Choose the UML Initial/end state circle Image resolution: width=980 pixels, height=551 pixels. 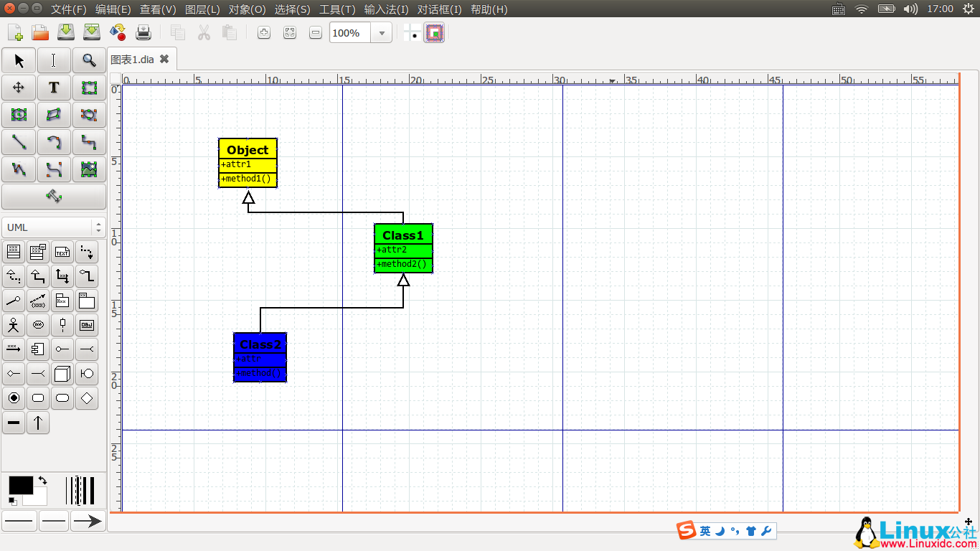pyautogui.click(x=14, y=398)
